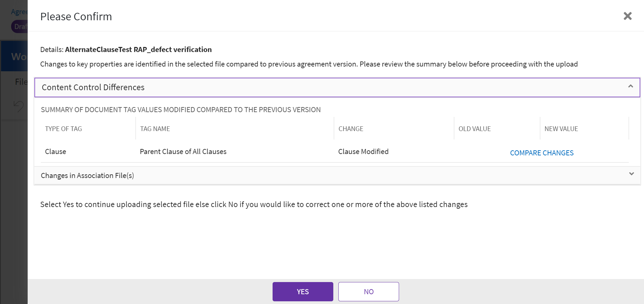Select the CHANGE column header

pos(351,129)
